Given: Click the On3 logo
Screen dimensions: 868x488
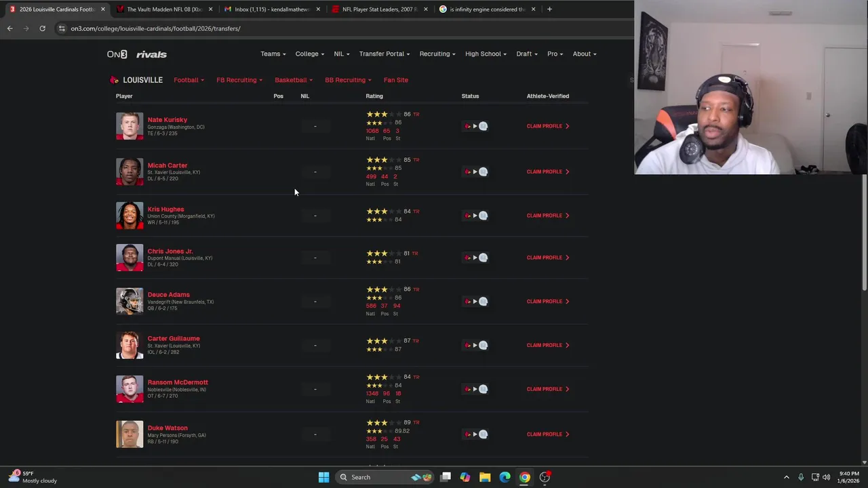Looking at the screenshot, I should pos(117,54).
